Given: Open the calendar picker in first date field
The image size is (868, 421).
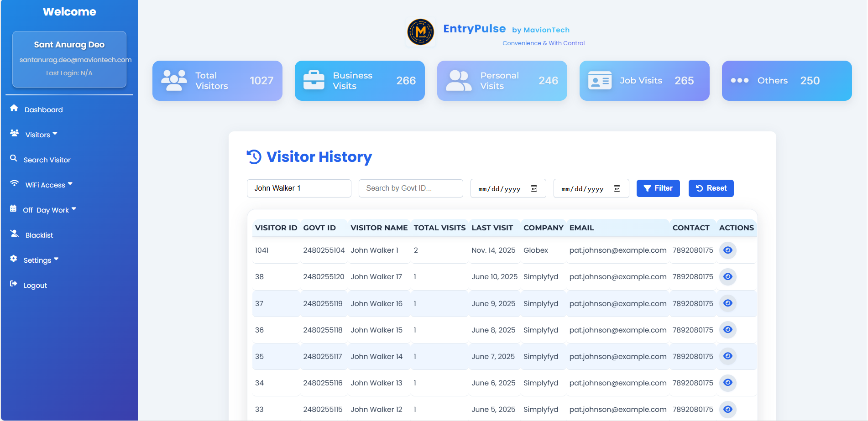Looking at the screenshot, I should [x=533, y=189].
